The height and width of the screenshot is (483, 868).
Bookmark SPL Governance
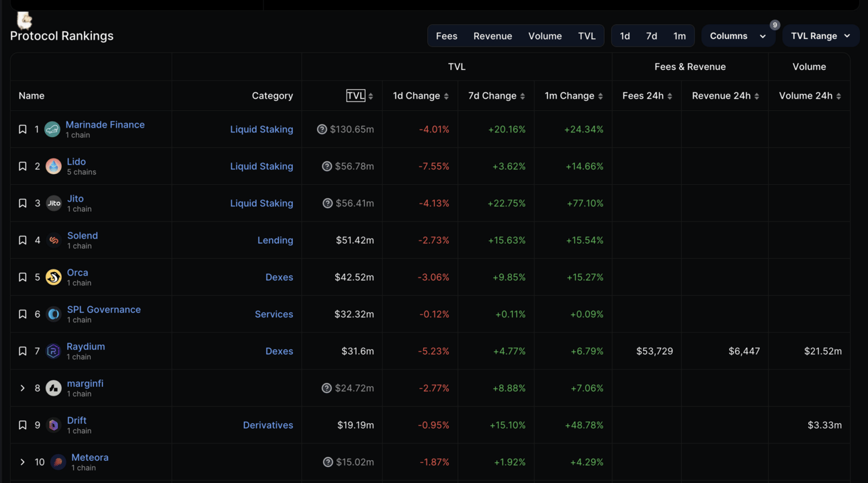23,314
